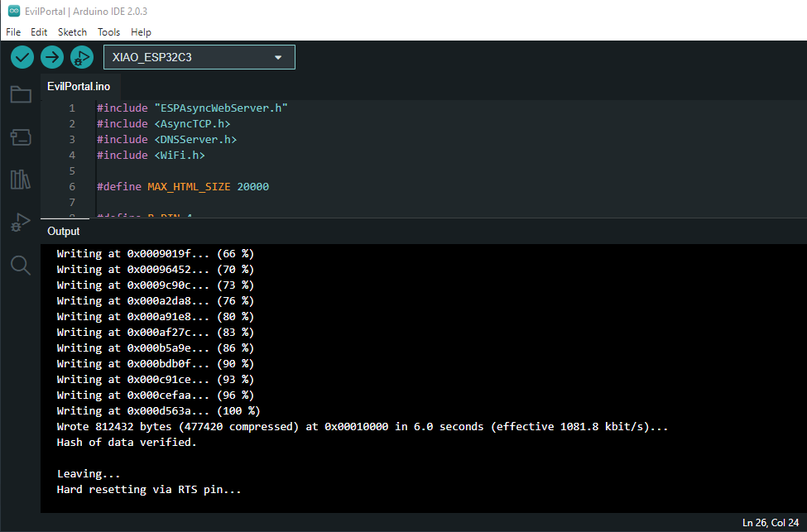Viewport: 807px width, 532px height.
Task: Start debugging with the Debug button
Action: pos(81,57)
